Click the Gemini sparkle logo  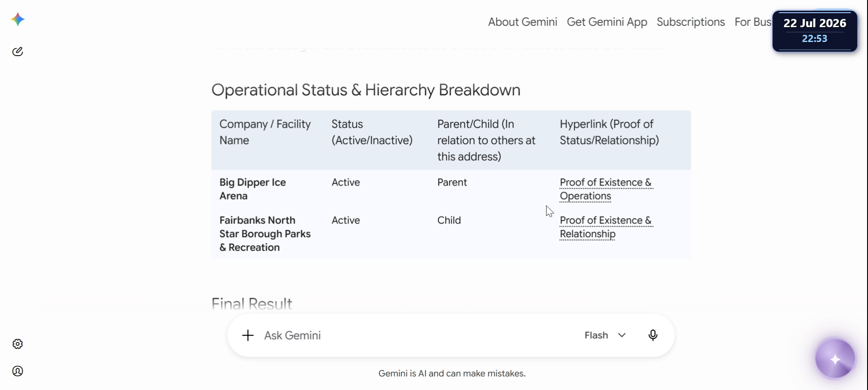pos(18,19)
